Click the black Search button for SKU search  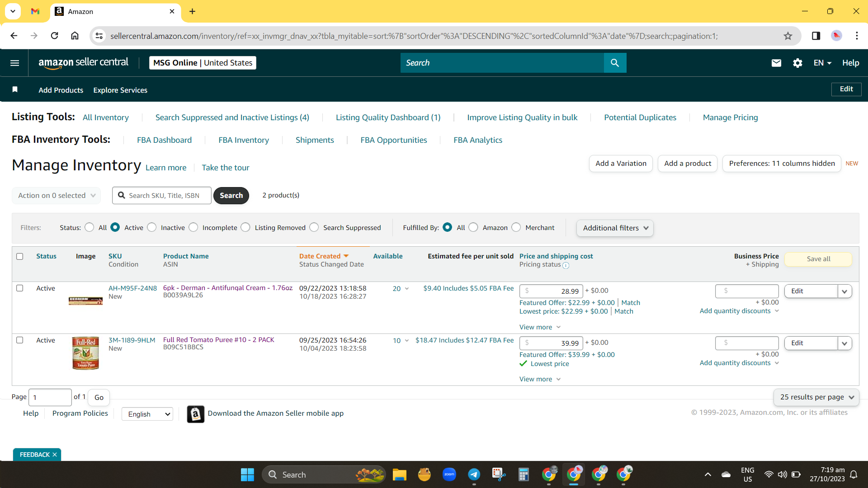point(231,196)
